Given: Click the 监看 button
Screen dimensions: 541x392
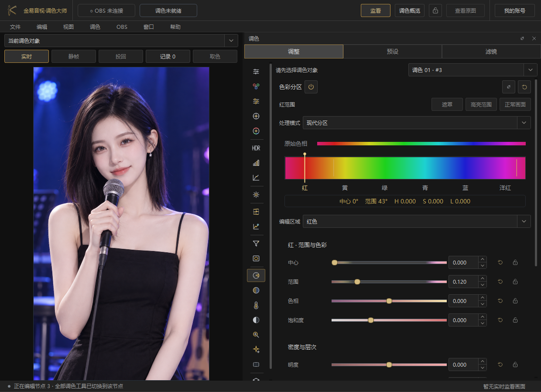Looking at the screenshot, I should [376, 10].
